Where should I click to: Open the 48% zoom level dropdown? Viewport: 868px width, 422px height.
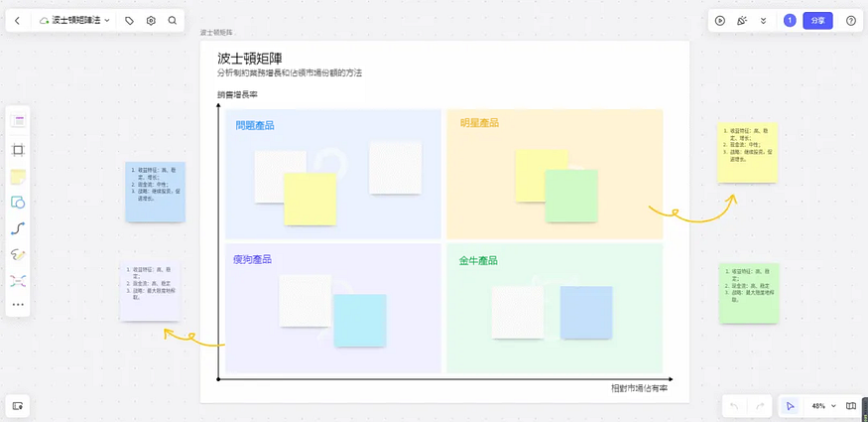(x=823, y=406)
